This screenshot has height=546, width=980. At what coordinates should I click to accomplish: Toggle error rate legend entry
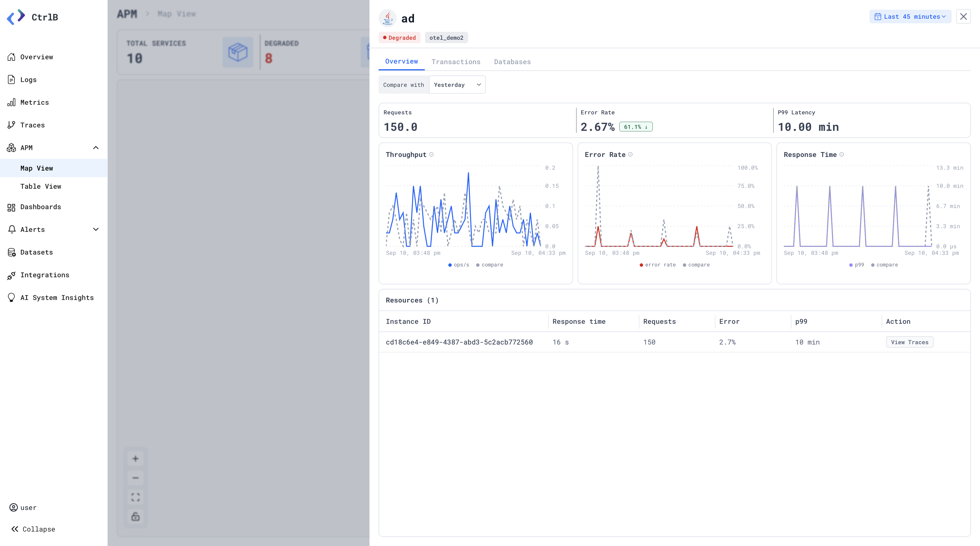pyautogui.click(x=658, y=264)
